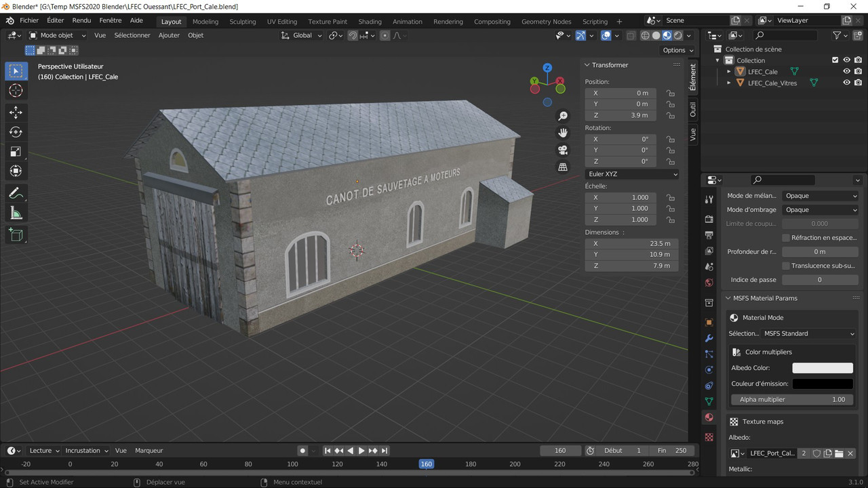
Task: Unlink the LFEC_Port_Cal albedo texture
Action: click(850, 453)
